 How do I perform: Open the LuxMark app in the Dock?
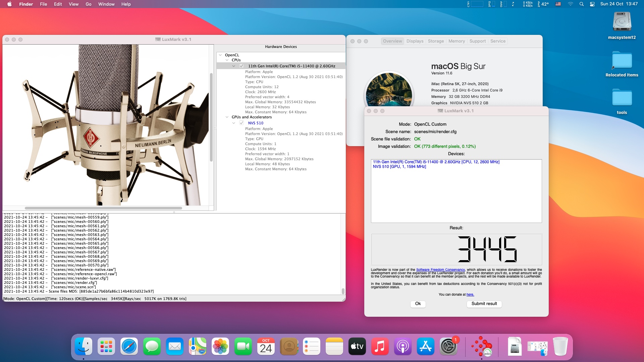[x=482, y=347]
